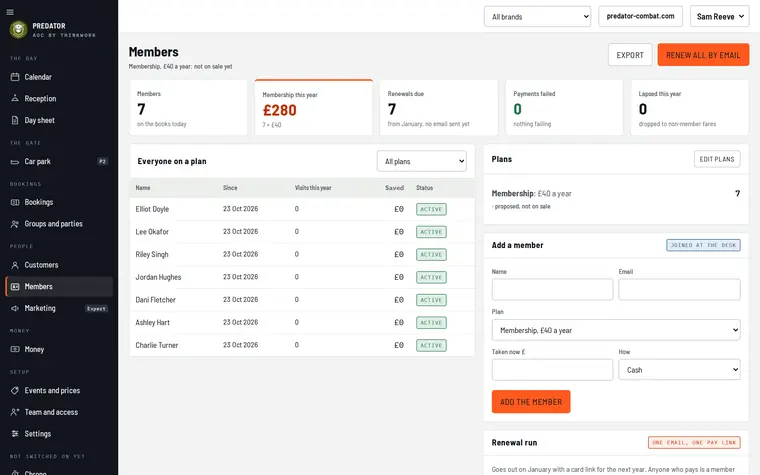Click the EDIT PLANS button
760x475 pixels.
[717, 159]
